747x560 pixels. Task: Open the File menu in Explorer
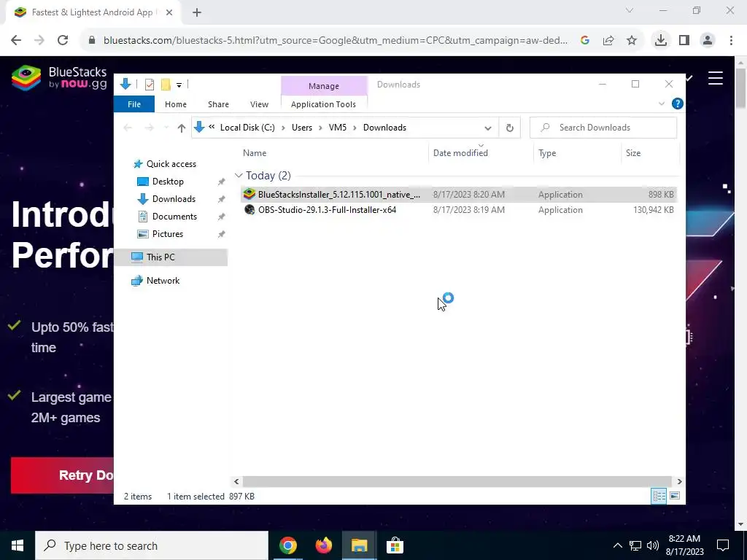[134, 104]
